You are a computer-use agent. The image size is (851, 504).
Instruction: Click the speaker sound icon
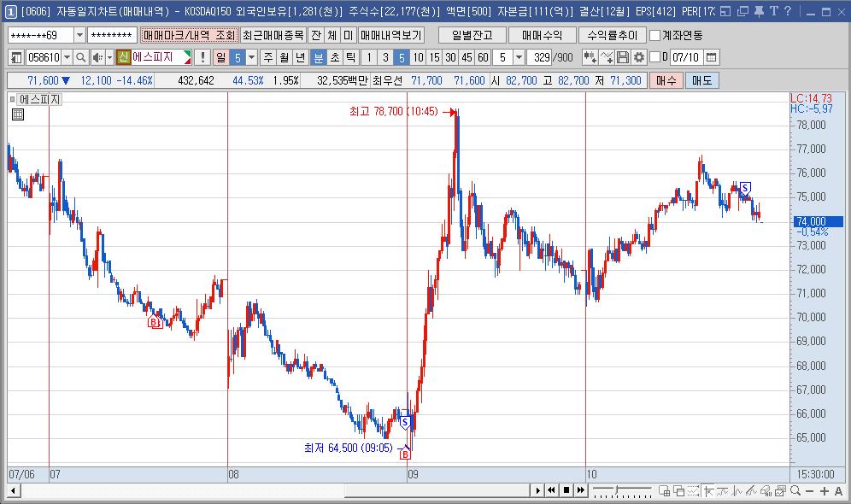click(x=97, y=57)
